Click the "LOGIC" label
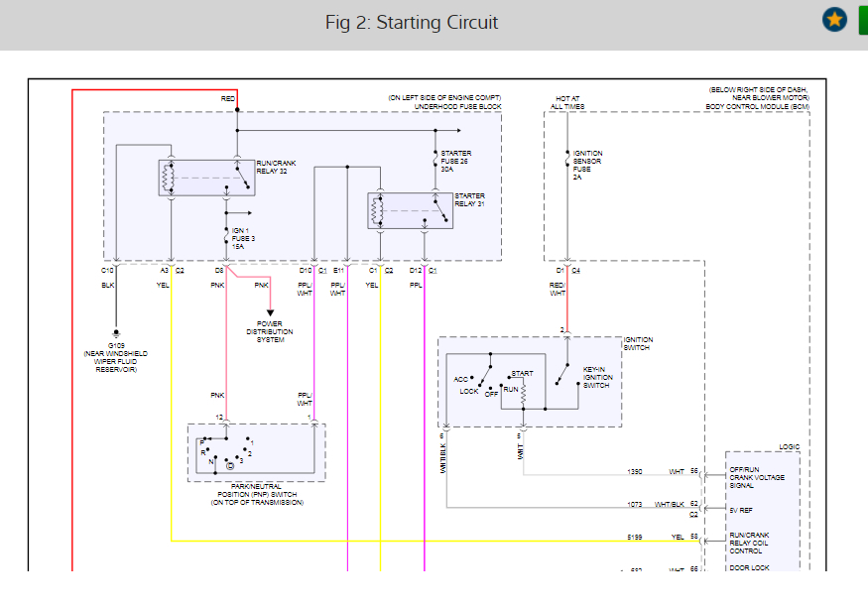The image size is (868, 610). coord(789,446)
